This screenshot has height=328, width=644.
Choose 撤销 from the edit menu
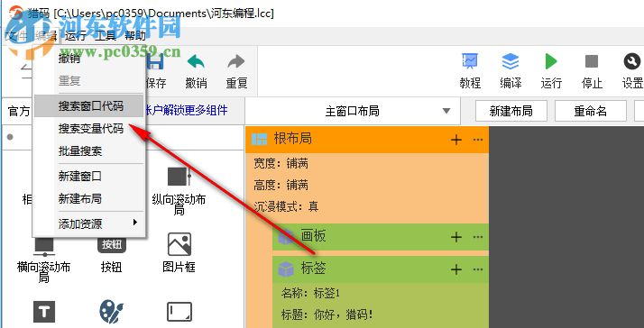(x=89, y=59)
